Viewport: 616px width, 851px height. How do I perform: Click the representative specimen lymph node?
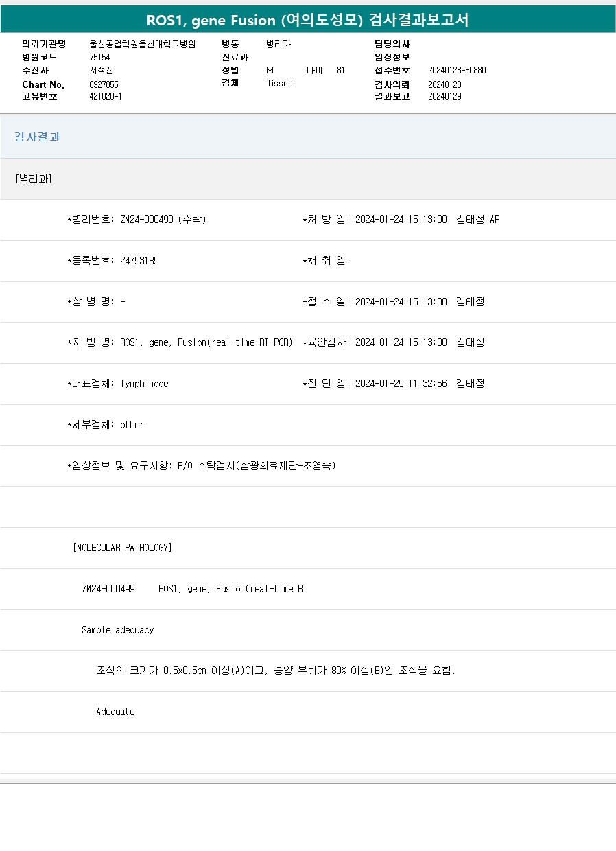tap(144, 384)
